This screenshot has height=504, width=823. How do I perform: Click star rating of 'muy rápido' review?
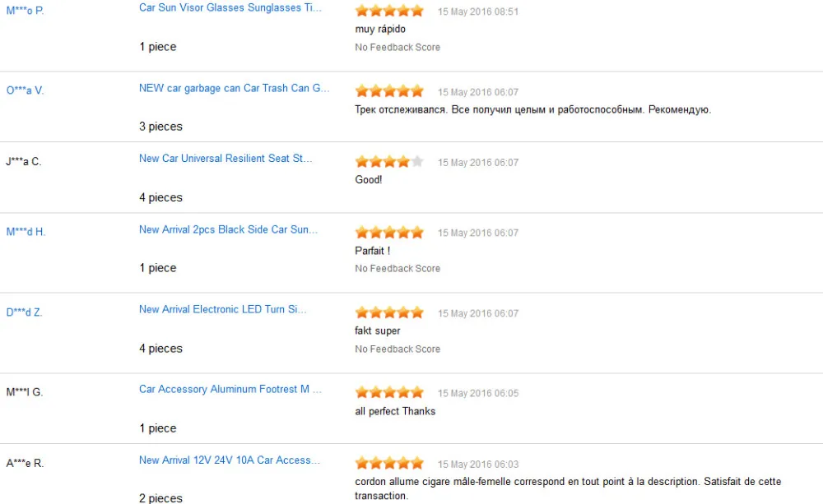[389, 11]
